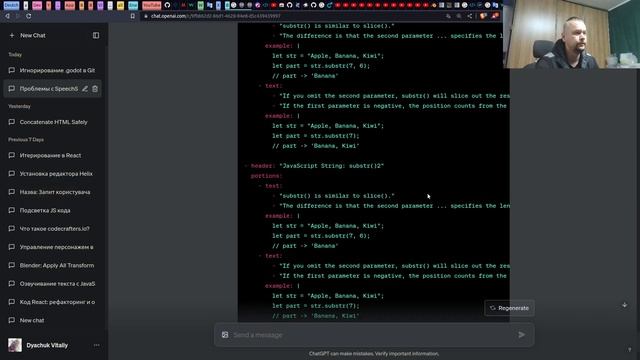Reload the page with the refresh icon
Screen dimensions: 640x360
pyautogui.click(x=29, y=16)
